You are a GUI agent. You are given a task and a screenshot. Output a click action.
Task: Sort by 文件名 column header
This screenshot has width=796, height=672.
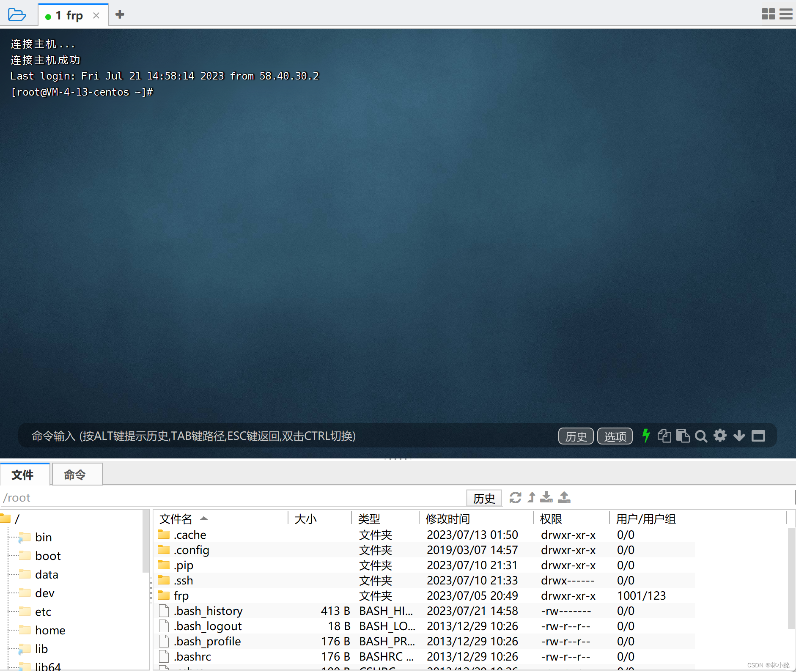221,518
